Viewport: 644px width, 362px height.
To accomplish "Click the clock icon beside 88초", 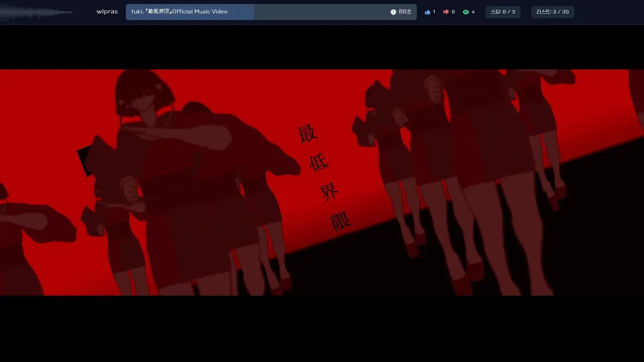I will tap(393, 12).
